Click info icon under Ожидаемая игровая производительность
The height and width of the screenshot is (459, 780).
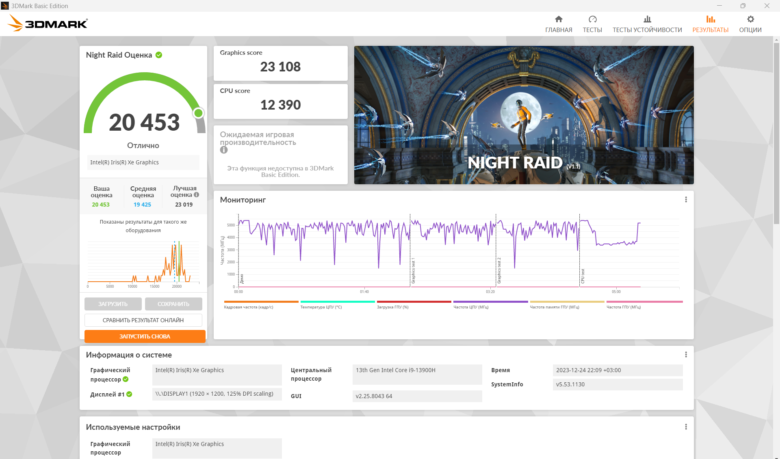[x=224, y=150]
